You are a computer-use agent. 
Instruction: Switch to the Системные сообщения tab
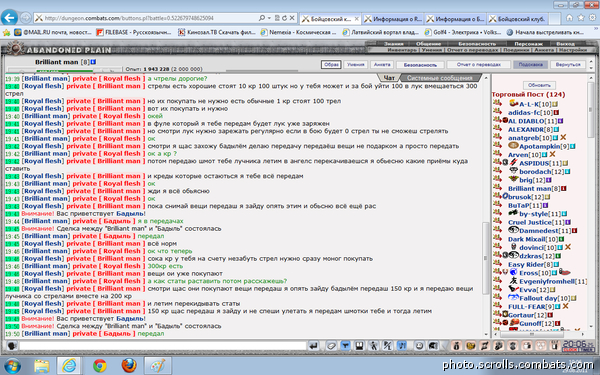coord(439,78)
